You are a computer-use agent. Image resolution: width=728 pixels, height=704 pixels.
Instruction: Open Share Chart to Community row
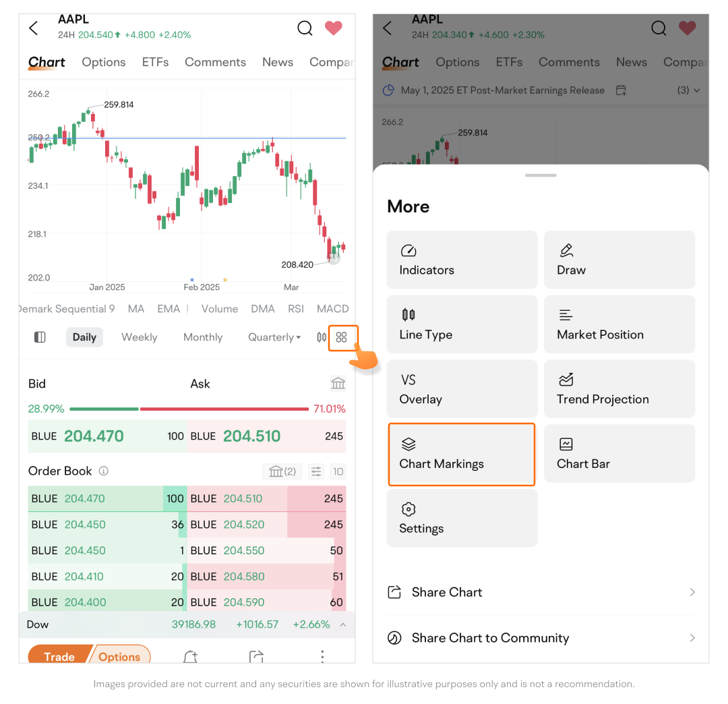[x=541, y=638]
